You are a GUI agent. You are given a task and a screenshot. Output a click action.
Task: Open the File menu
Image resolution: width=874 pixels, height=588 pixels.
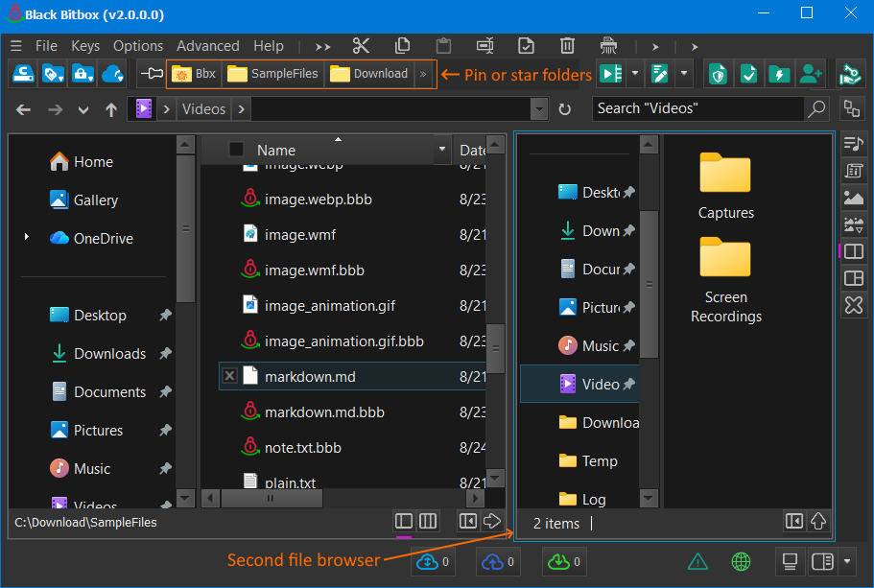tap(46, 46)
